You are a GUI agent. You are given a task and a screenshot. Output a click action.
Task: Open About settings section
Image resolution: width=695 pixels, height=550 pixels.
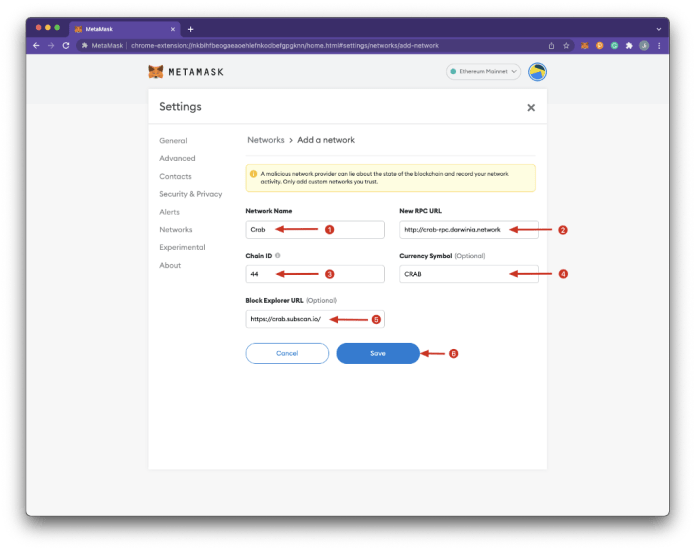coord(170,265)
